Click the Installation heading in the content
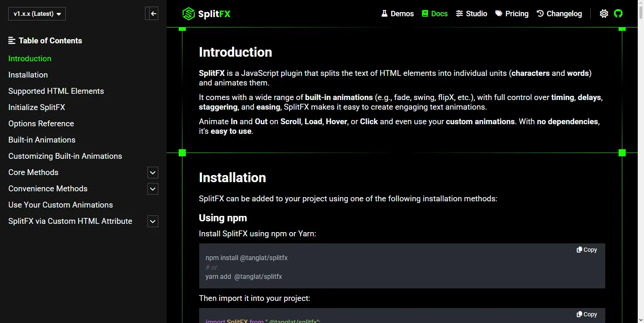The image size is (644, 323). point(232,178)
